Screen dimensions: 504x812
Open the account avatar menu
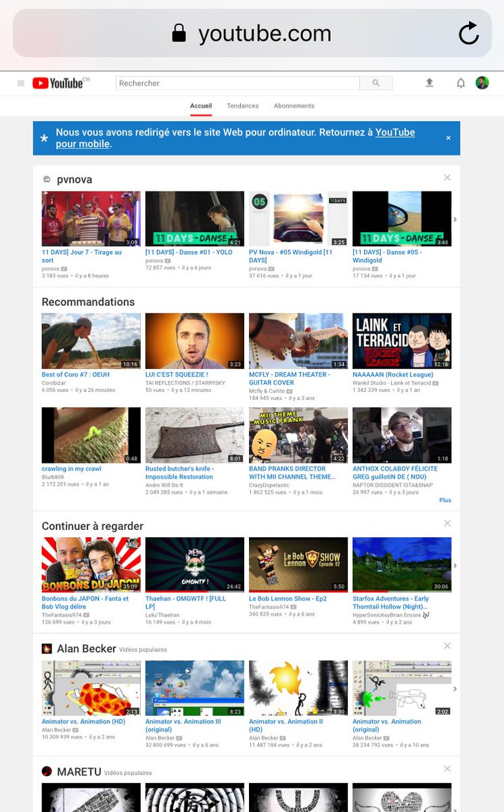pos(482,83)
